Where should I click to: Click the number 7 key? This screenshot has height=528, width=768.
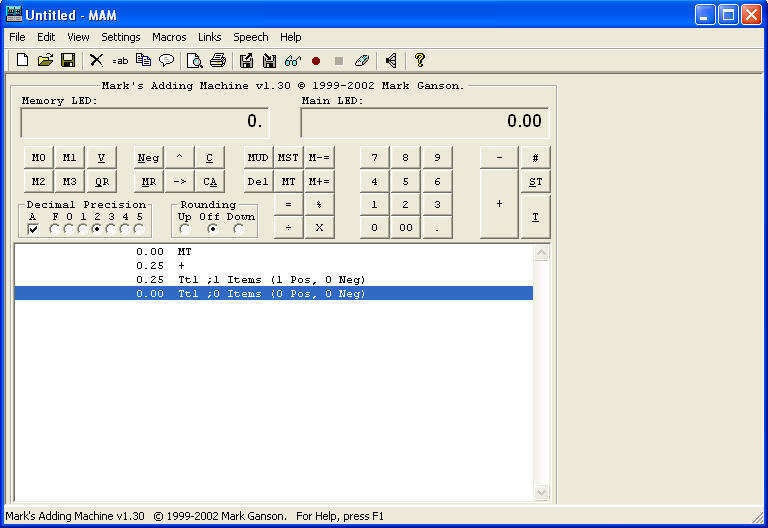[375, 158]
